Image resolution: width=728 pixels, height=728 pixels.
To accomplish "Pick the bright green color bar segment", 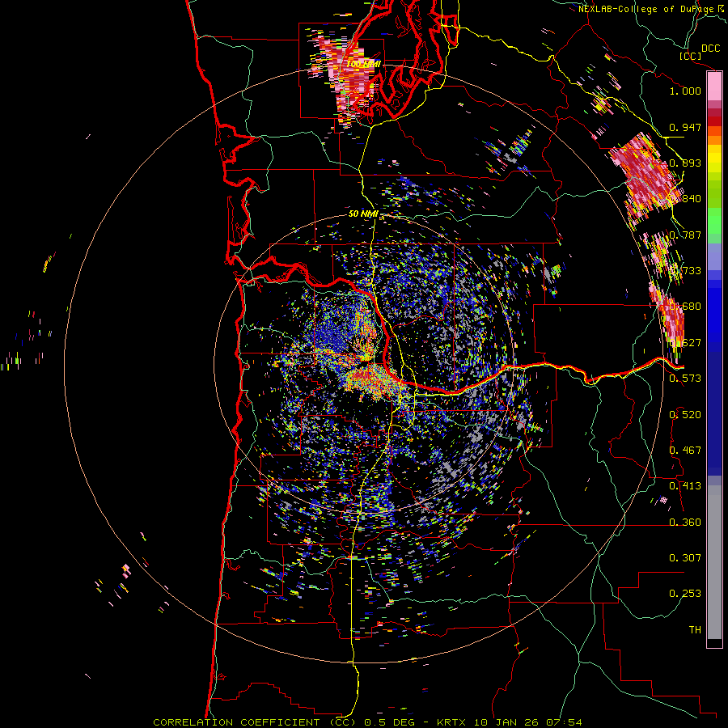I will (714, 220).
